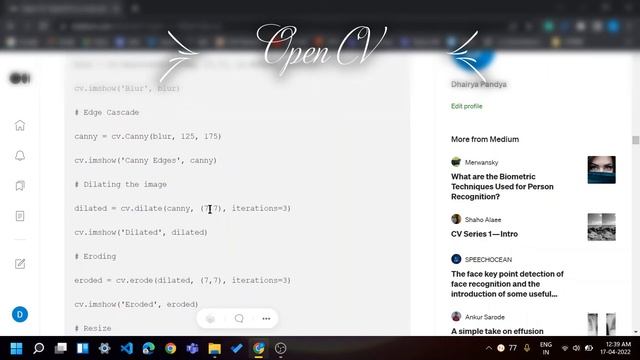Click the cv.erode code line
This screenshot has height=360, width=640.
coord(182,280)
